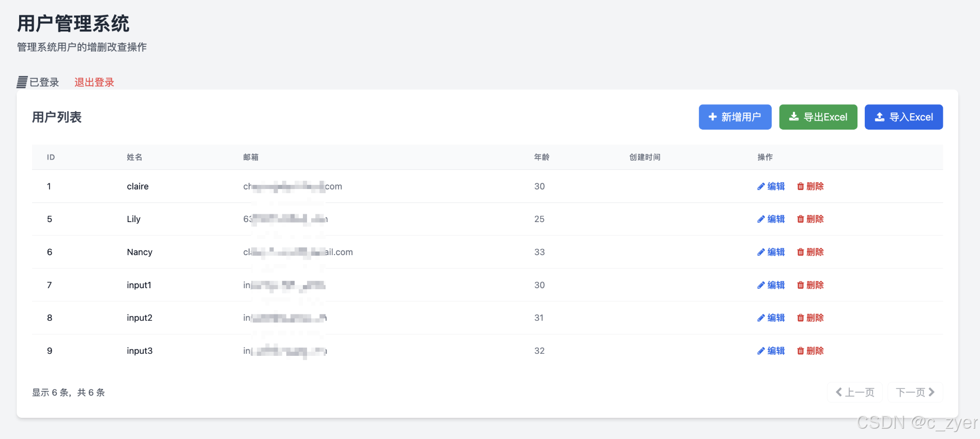The image size is (980, 439).
Task: Click trash icon in Nancy row
Action: 801,252
